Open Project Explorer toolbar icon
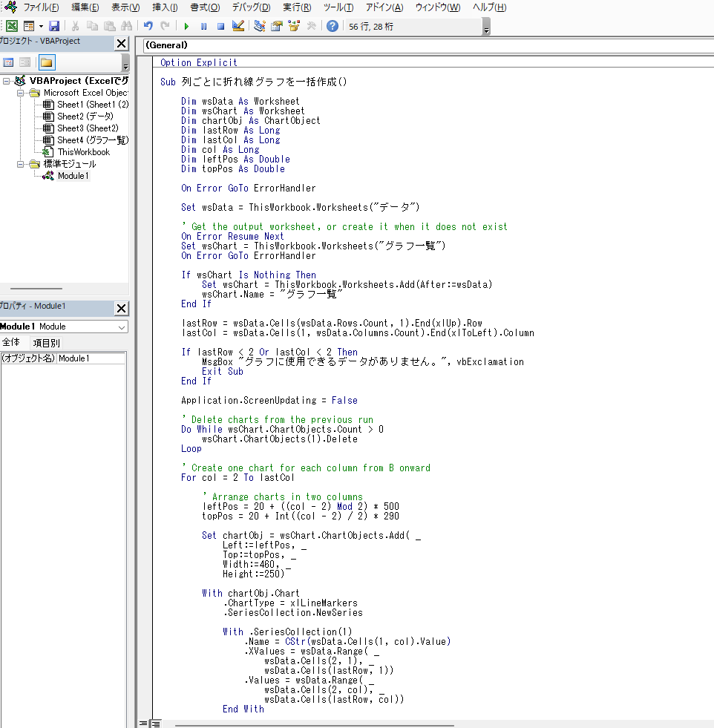The width and height of the screenshot is (714, 728). (260, 26)
